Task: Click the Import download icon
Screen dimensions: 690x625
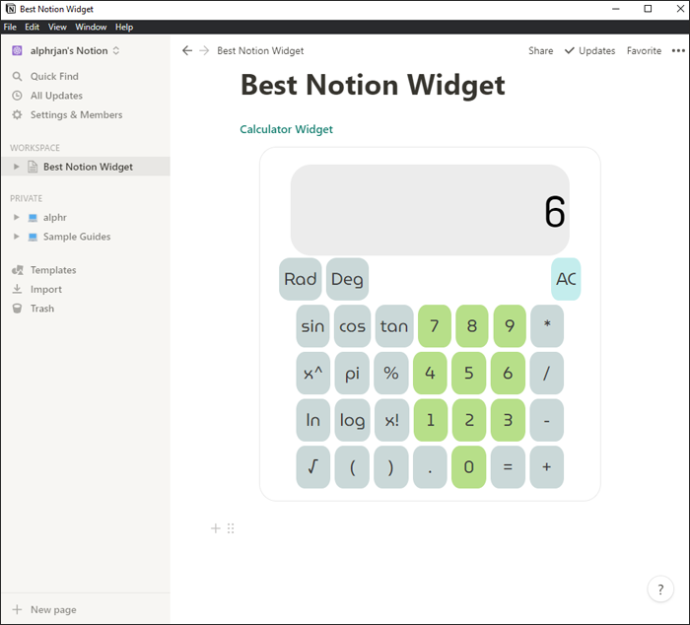Action: [17, 289]
